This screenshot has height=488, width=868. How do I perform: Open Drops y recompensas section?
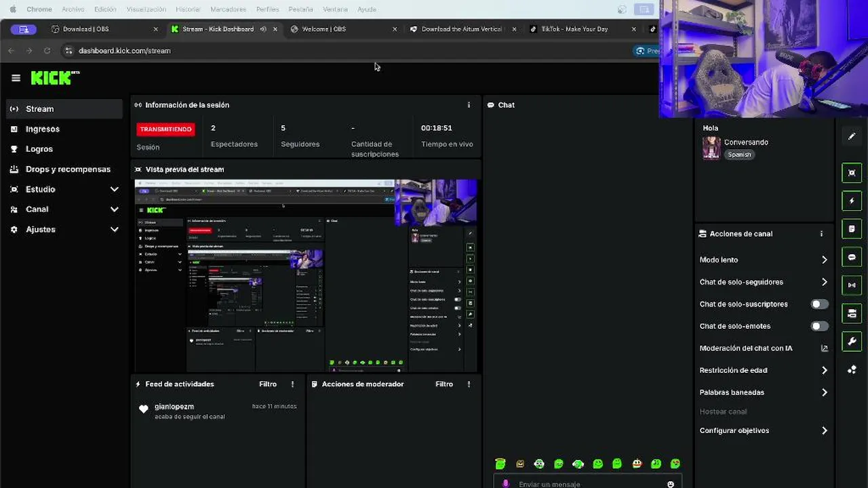click(x=64, y=169)
